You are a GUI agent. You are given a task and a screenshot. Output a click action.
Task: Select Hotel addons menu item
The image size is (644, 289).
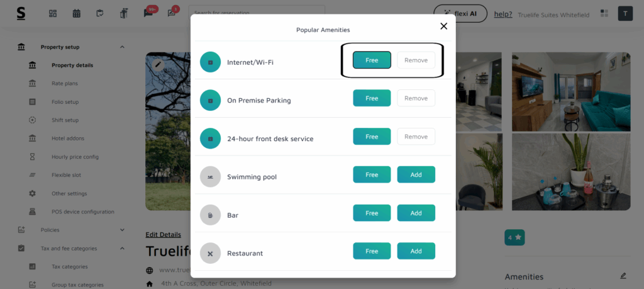click(67, 139)
